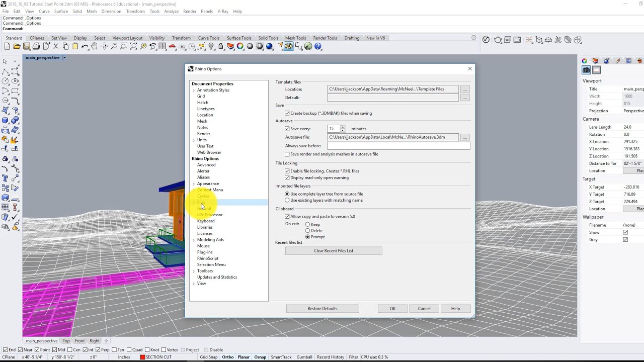The width and height of the screenshot is (644, 362).
Task: Click the V-Ray sun light icon
Action: 529,40
